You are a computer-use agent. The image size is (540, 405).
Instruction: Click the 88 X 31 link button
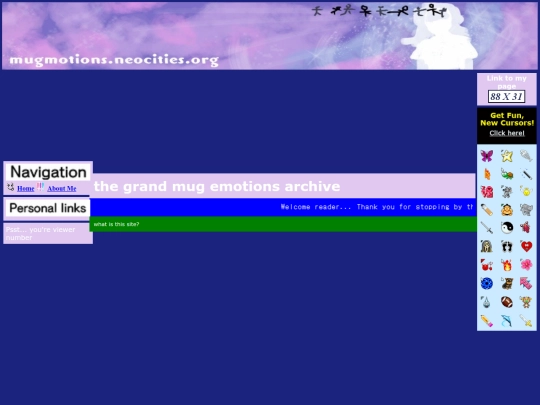pyautogui.click(x=506, y=96)
